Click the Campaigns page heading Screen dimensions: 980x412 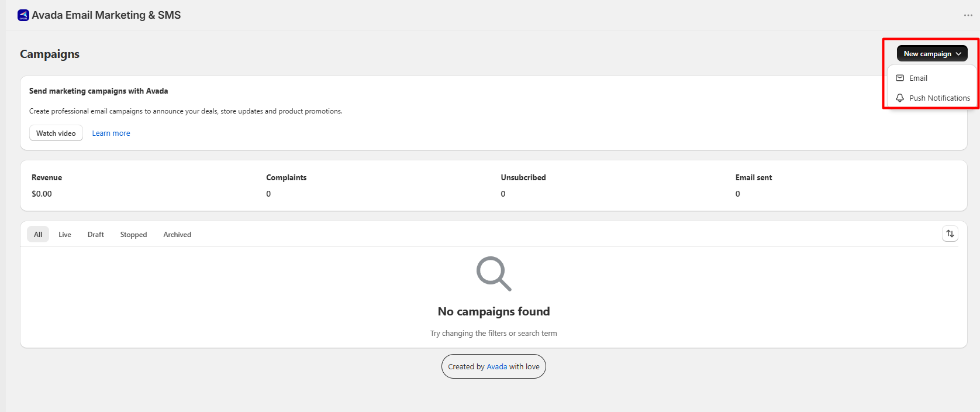pyautogui.click(x=50, y=54)
